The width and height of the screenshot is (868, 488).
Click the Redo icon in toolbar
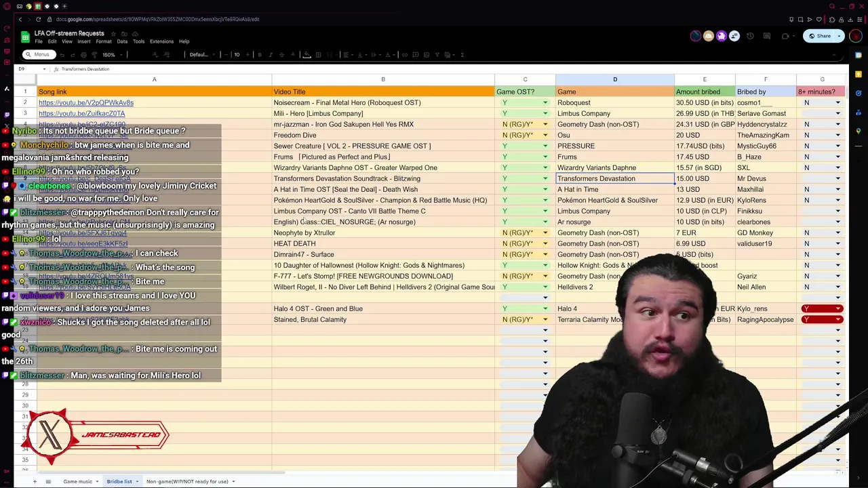click(x=73, y=55)
